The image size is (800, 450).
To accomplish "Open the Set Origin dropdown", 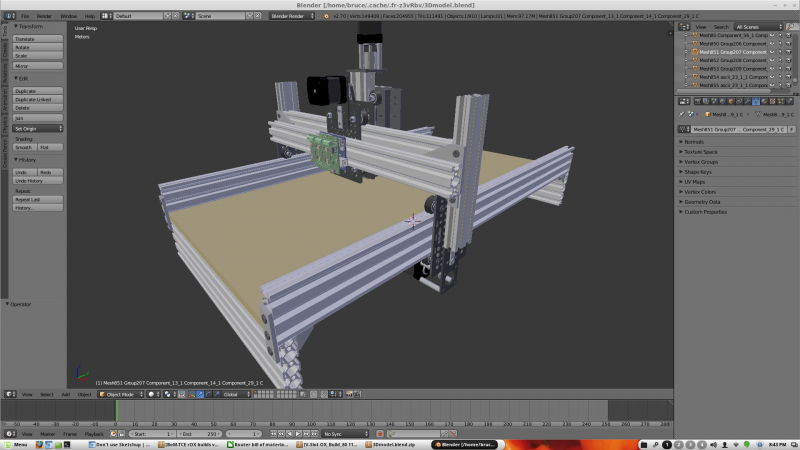I will click(39, 128).
